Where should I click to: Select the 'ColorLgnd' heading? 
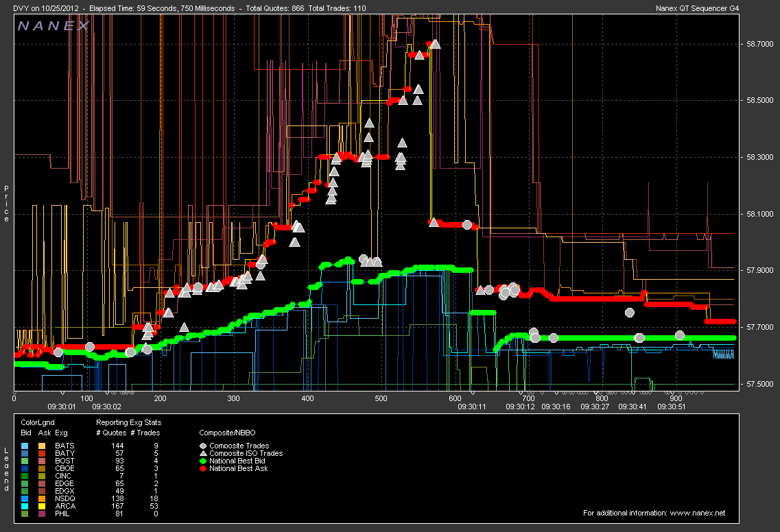pyautogui.click(x=38, y=422)
